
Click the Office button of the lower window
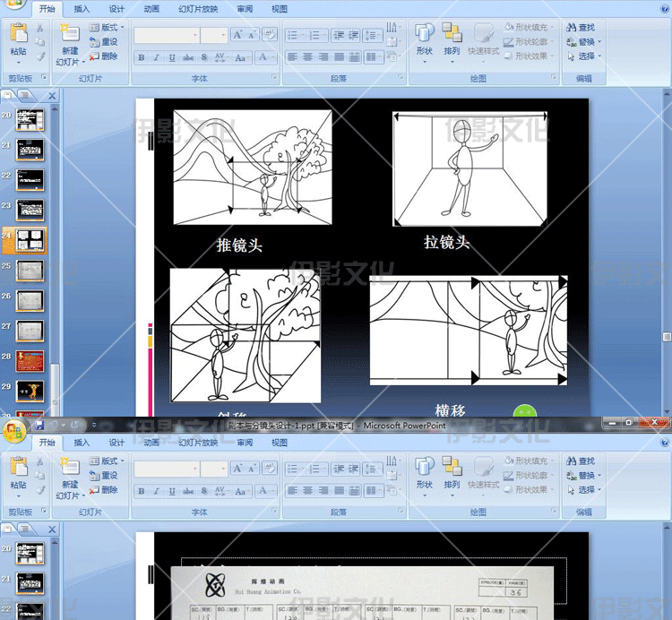click(x=13, y=432)
